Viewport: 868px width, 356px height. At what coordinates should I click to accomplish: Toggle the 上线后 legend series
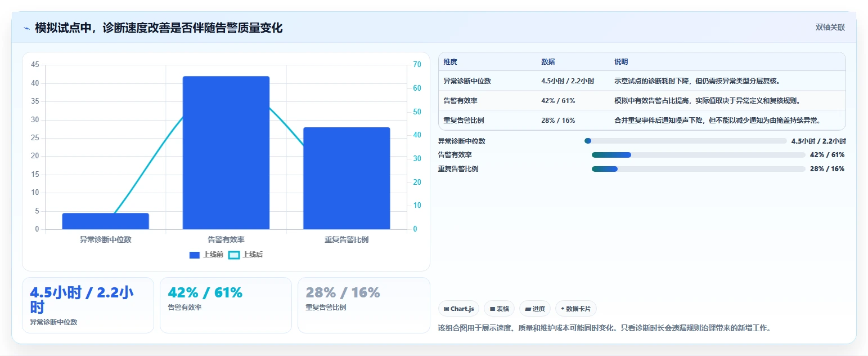click(x=246, y=255)
